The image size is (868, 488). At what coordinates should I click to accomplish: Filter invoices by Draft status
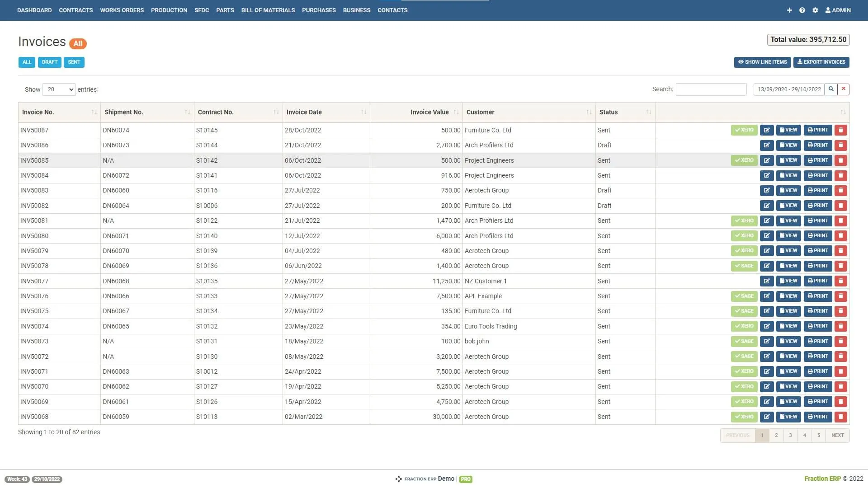pyautogui.click(x=49, y=62)
